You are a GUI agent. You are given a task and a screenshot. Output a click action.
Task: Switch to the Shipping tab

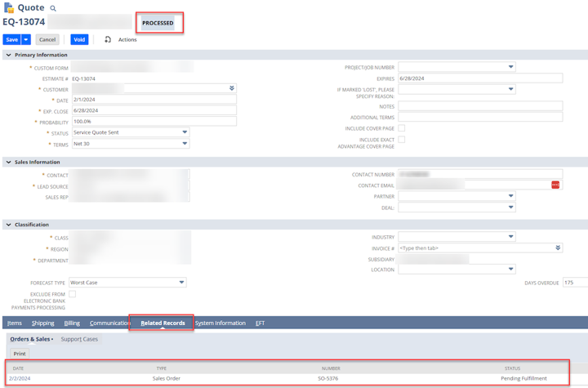(x=42, y=323)
